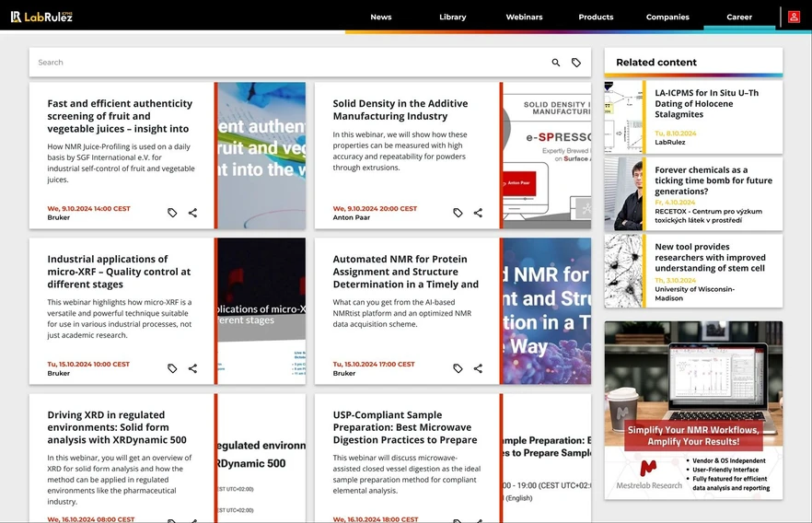Open LA-ICPMS for In Situ U-Th Dating article

click(706, 103)
